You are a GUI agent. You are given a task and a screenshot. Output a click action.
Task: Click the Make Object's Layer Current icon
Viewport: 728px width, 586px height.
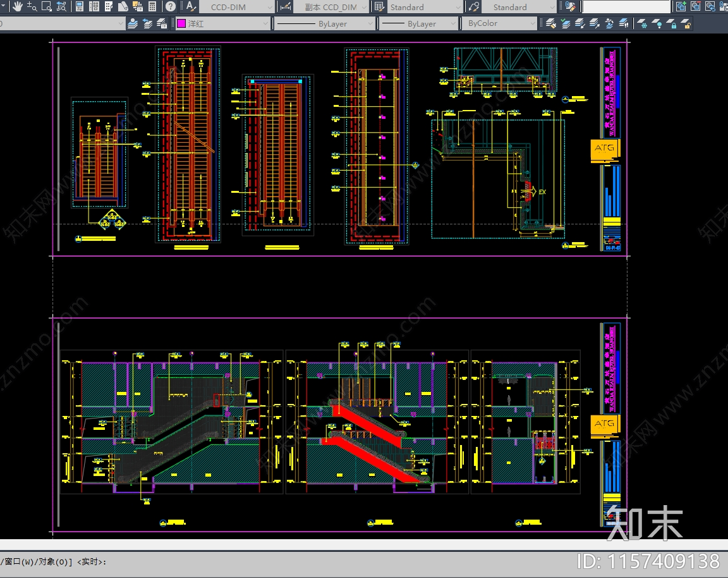(x=132, y=23)
